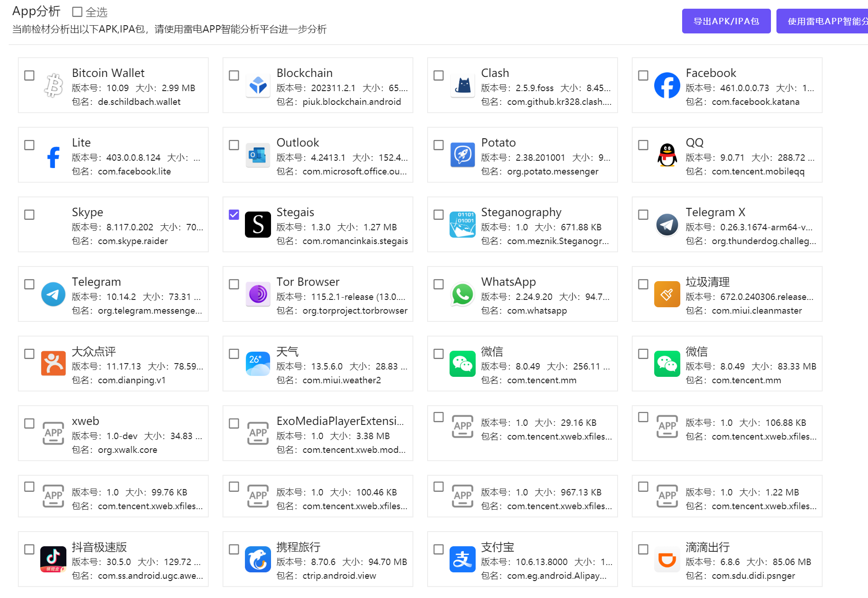Click the 使用雷电APP智能分析 button

(x=822, y=21)
